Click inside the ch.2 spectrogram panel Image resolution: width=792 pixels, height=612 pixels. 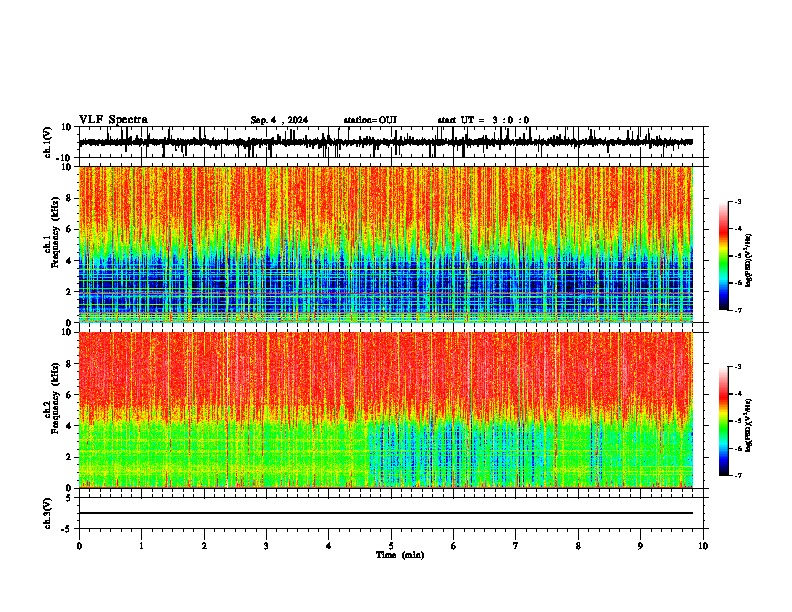pos(386,410)
